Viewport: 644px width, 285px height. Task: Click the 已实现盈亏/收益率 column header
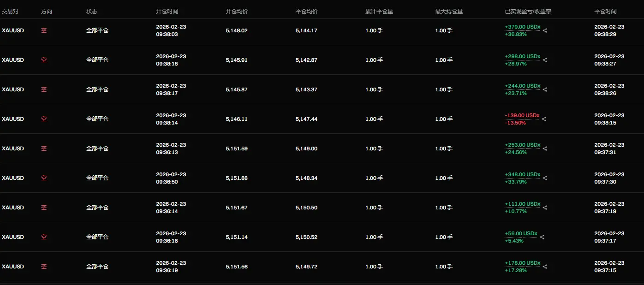pos(528,12)
